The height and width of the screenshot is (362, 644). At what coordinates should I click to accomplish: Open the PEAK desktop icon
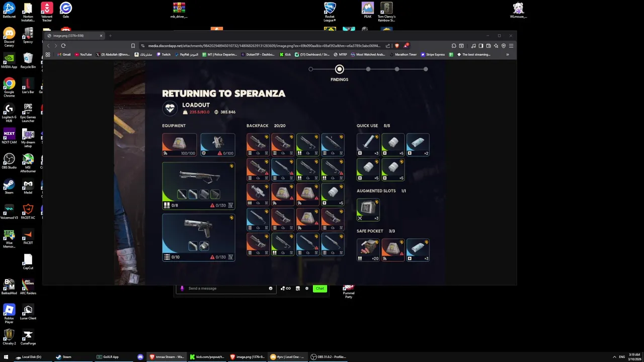368,11
